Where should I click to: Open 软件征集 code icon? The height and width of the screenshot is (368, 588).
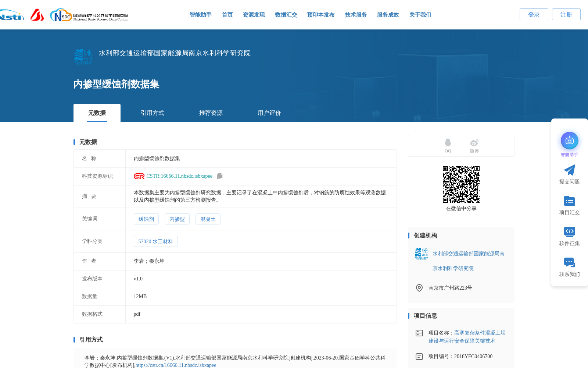click(569, 231)
